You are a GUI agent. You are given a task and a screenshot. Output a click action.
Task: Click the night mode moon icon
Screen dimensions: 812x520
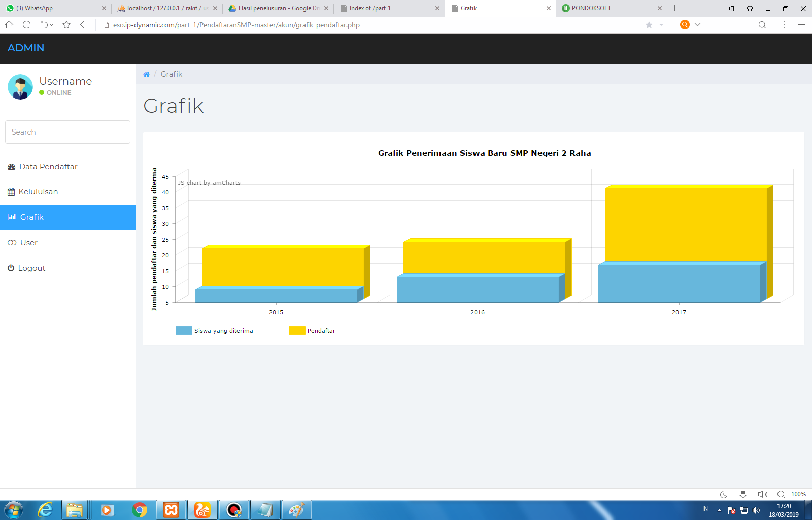click(724, 494)
